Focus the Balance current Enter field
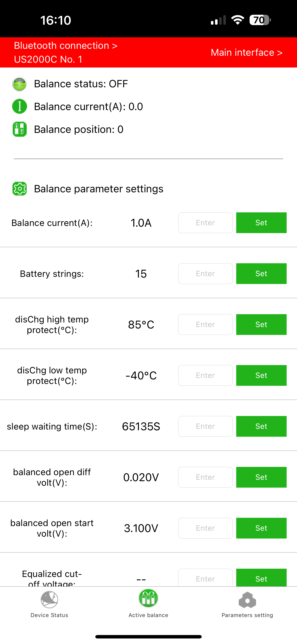Screen dimensions: 297x644 point(205,223)
